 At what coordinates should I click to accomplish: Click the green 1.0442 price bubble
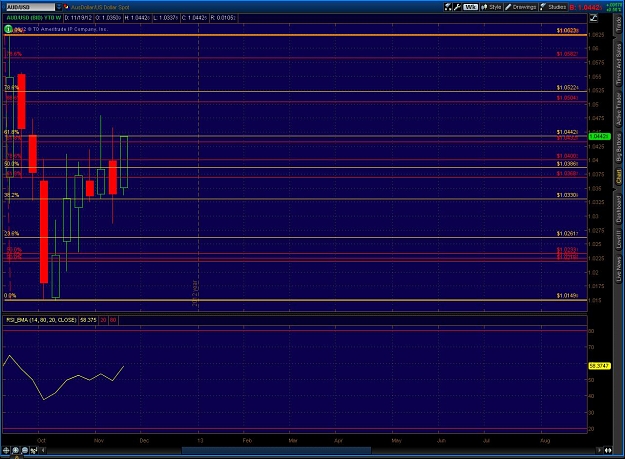pyautogui.click(x=599, y=136)
